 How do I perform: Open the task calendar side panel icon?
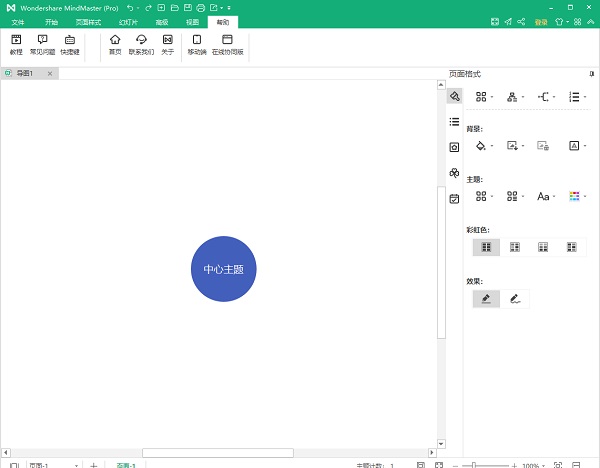pos(454,199)
